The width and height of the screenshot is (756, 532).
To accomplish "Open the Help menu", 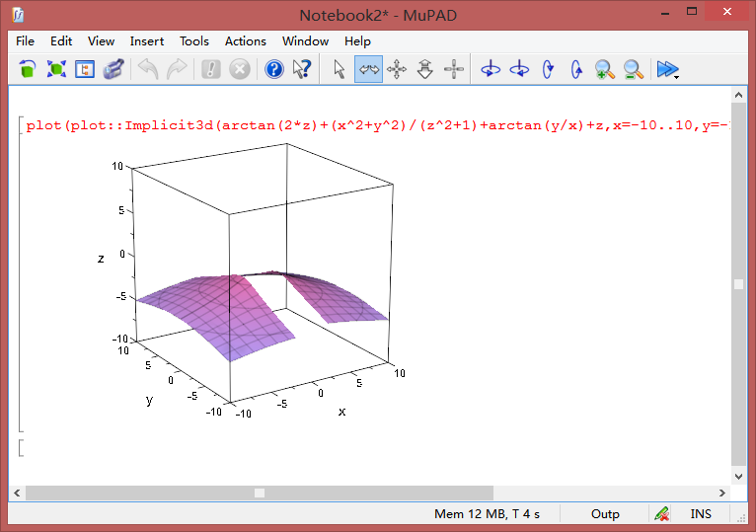I will (357, 41).
